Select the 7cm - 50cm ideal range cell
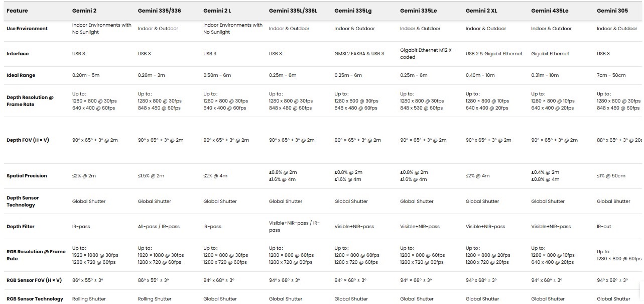The width and height of the screenshot is (644, 304). coord(611,75)
